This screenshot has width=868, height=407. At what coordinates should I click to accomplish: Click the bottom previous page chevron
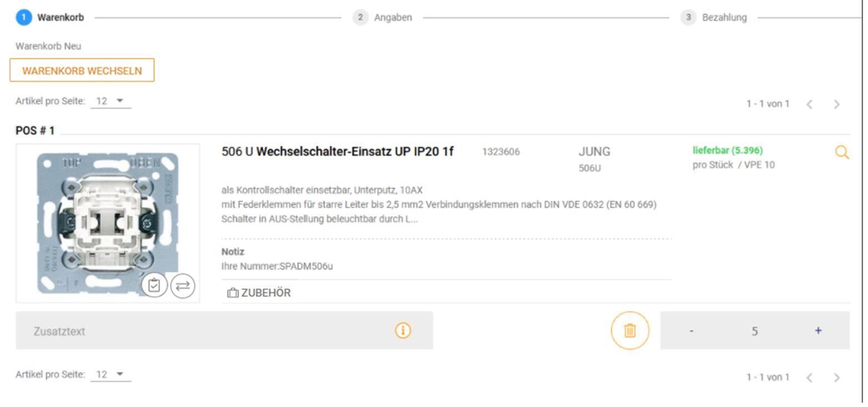coord(810,378)
